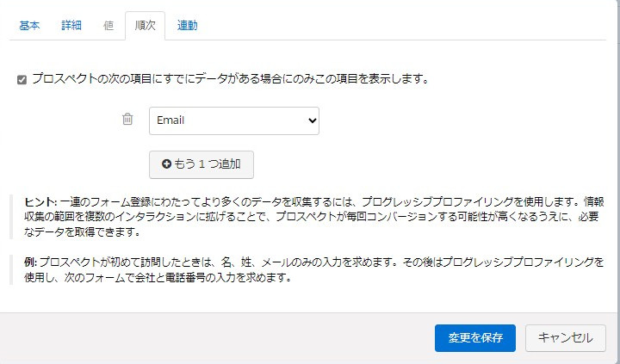Image resolution: width=620 pixels, height=364 pixels.
Task: Open the 詳細 tab
Action: pyautogui.click(x=71, y=25)
